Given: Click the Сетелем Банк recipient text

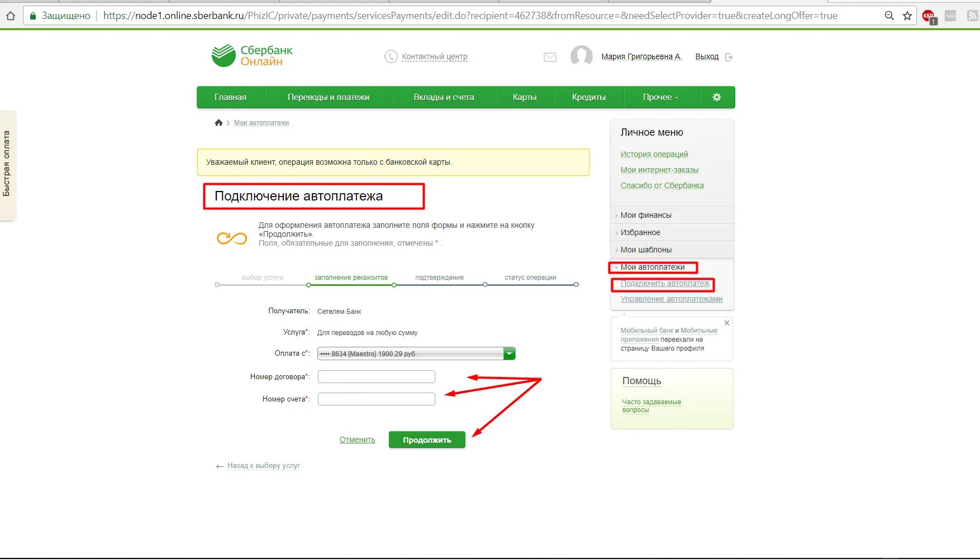Looking at the screenshot, I should coord(339,312).
